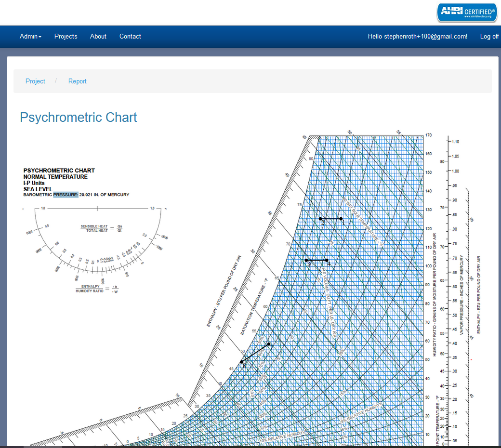501x448 pixels.
Task: Click the NORMAL TEMPERATURE label
Action: pyautogui.click(x=55, y=177)
